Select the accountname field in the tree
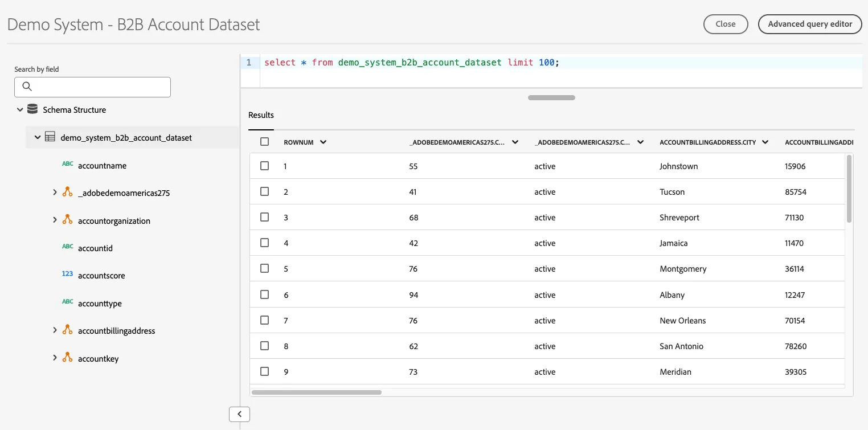This screenshot has width=868, height=430. point(102,166)
